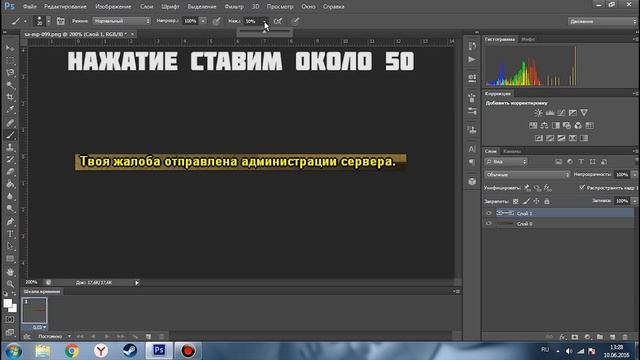This screenshot has height=360, width=640.
Task: Select the Eyedropper tool
Action: coord(10,109)
